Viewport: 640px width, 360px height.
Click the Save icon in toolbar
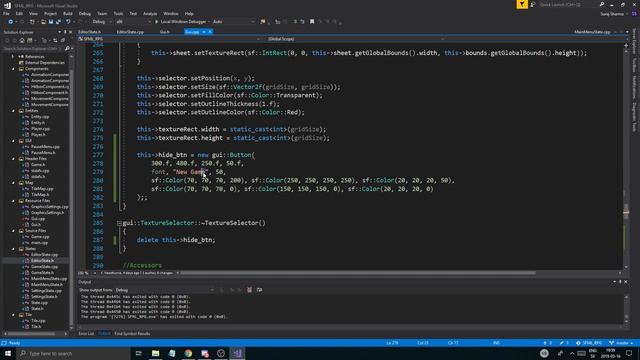[x=51, y=22]
